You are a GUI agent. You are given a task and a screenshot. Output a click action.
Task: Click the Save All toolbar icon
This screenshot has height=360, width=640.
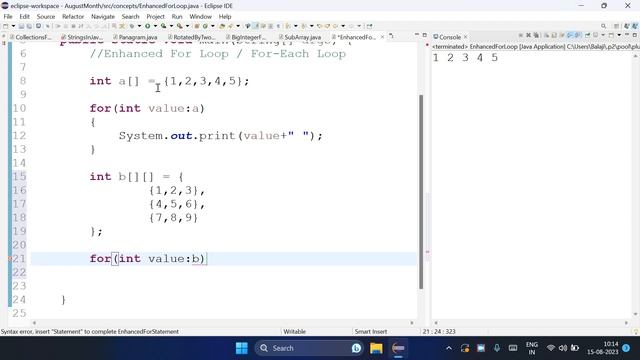29,26
